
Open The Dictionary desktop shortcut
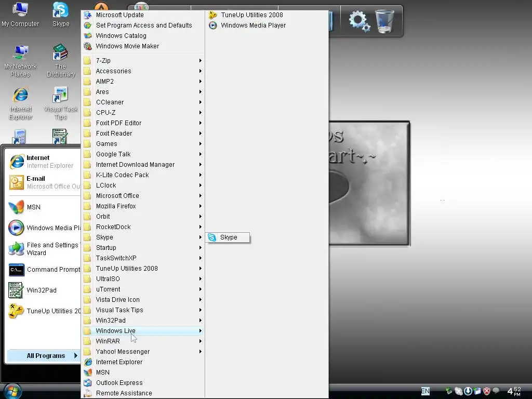61,61
